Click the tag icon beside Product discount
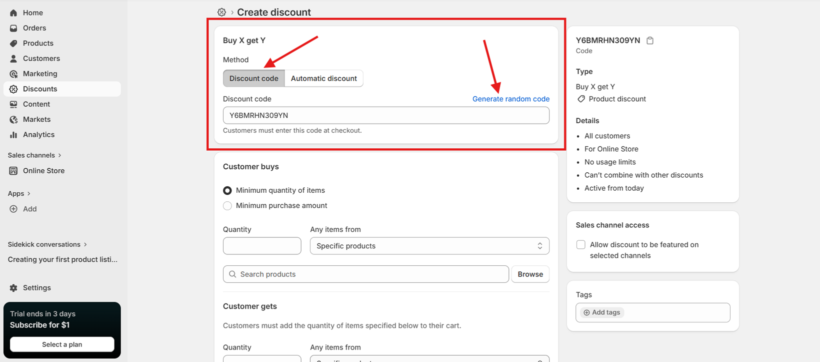Image resolution: width=820 pixels, height=362 pixels. click(580, 99)
